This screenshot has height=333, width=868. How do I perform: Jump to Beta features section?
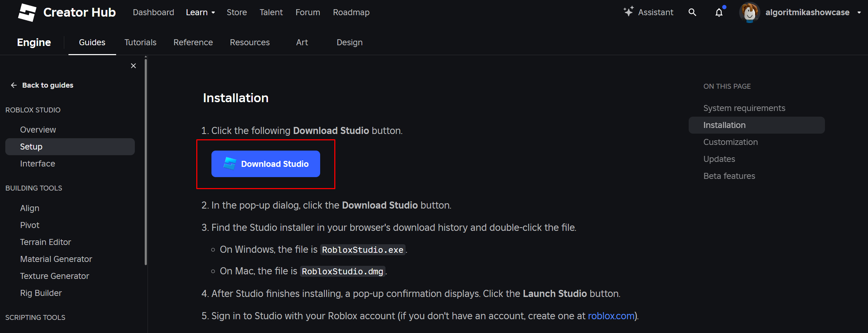(729, 176)
